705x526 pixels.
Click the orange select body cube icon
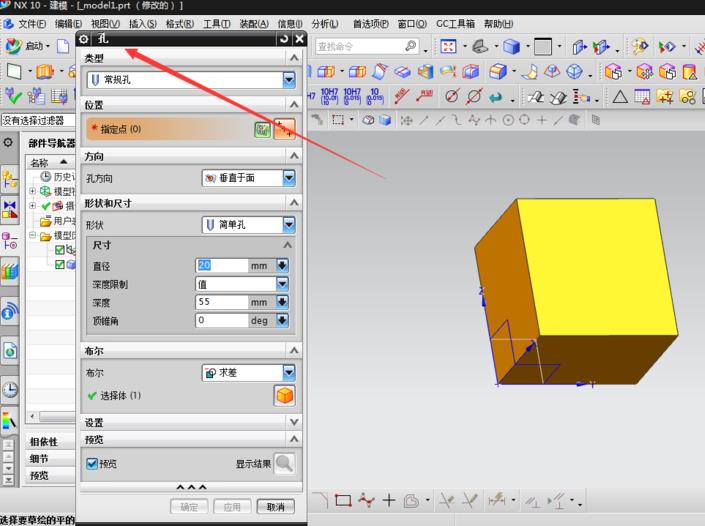[285, 396]
